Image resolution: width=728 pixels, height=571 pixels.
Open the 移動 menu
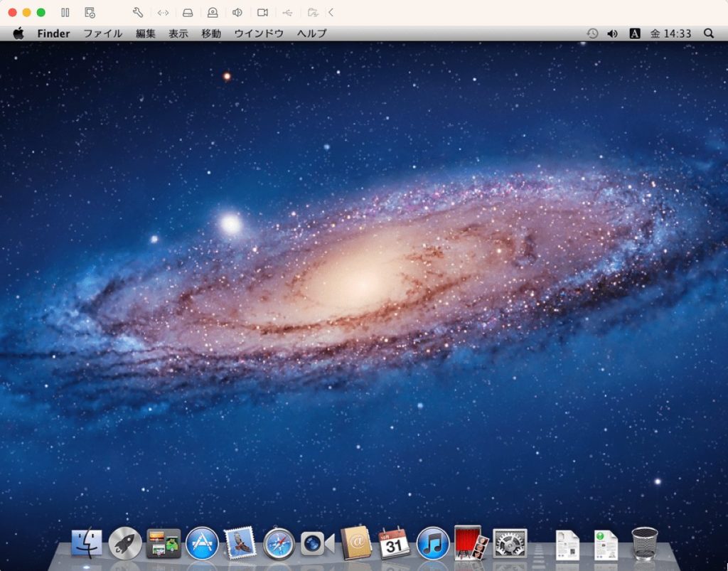[x=211, y=33]
